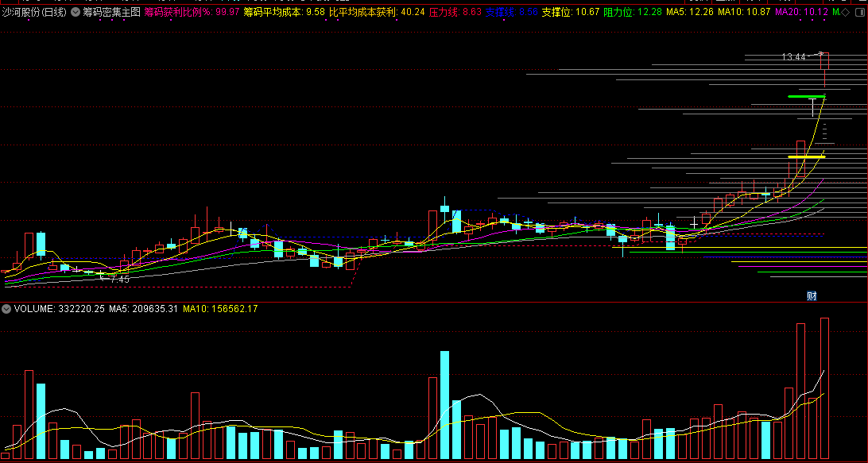Select the 沙河股份(日线) stock title
868x463 pixels.
tap(34, 12)
